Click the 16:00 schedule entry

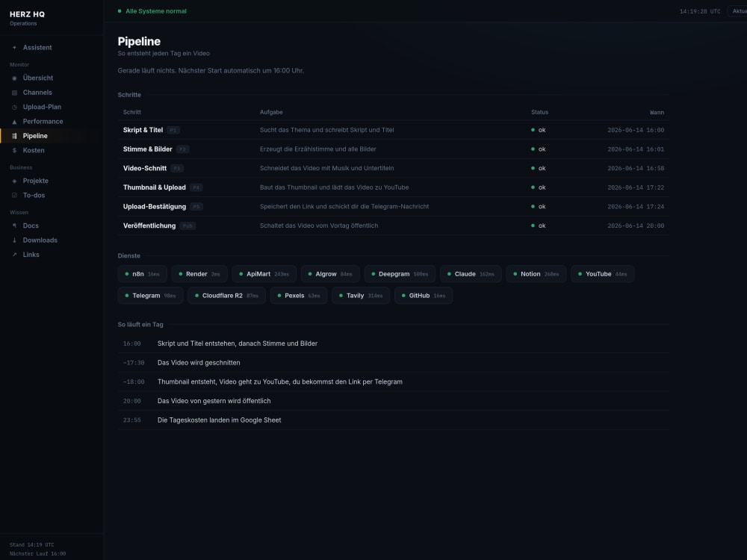tap(393, 343)
